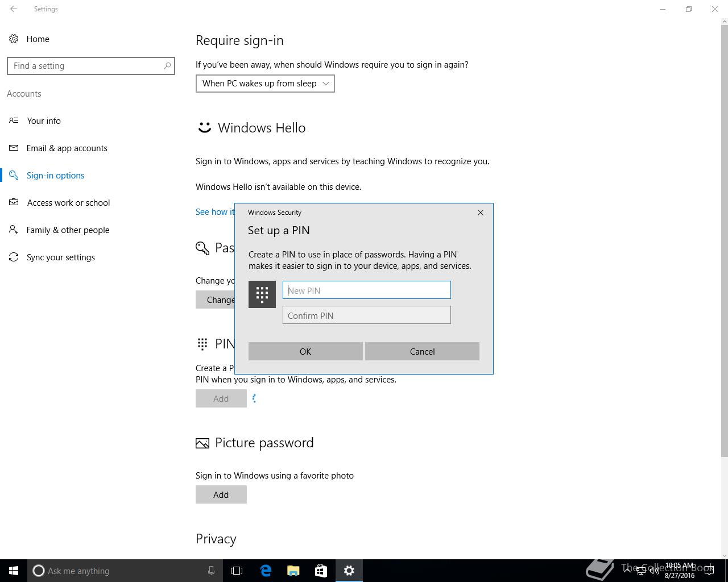This screenshot has width=728, height=582.
Task: Open the Action Center notification icon
Action: pyautogui.click(x=709, y=571)
